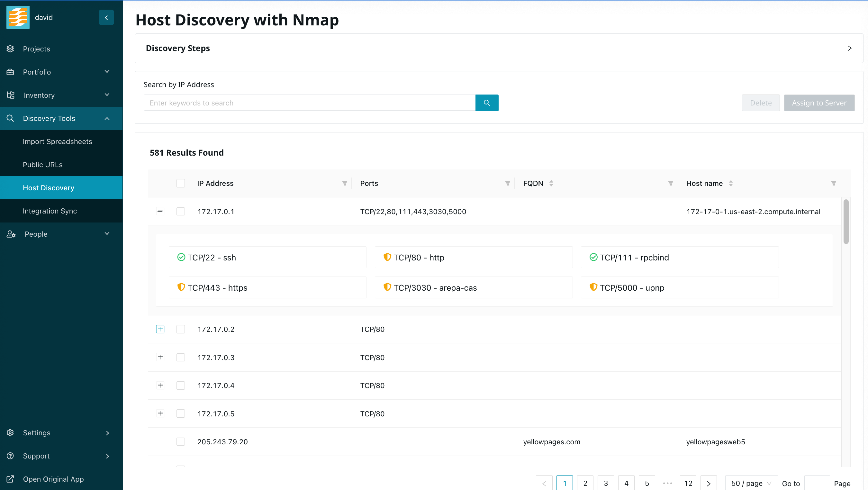Click the Inventory expand arrow icon
The image size is (868, 490).
[107, 95]
